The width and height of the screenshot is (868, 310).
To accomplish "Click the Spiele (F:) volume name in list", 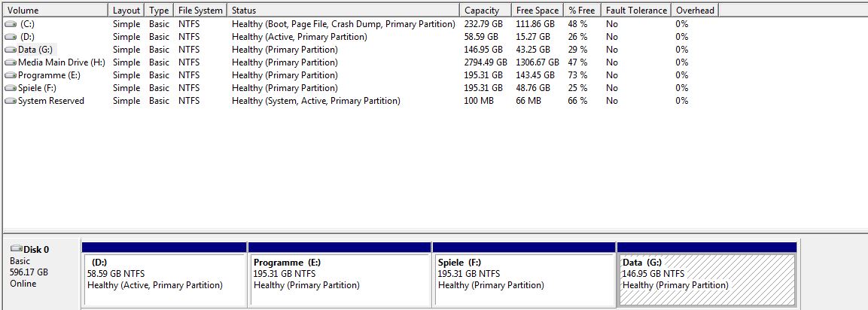I will [37, 88].
